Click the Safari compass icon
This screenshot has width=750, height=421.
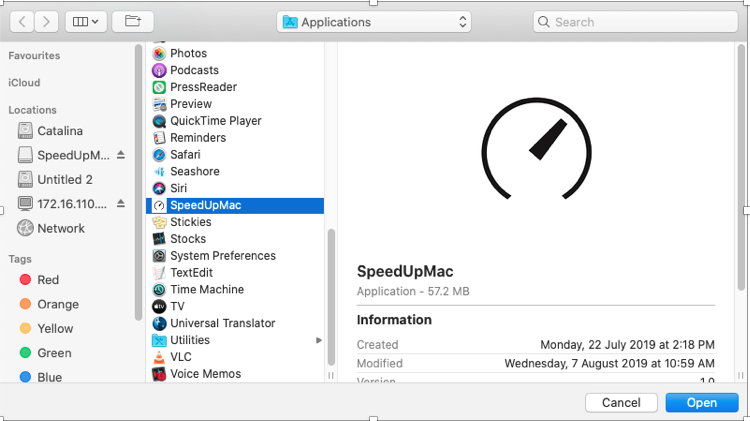pos(159,155)
